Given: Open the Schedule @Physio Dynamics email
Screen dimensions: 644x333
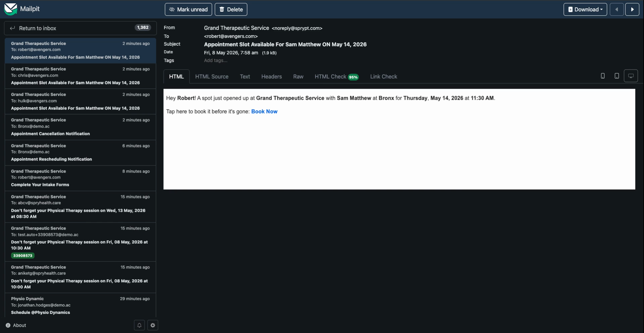Looking at the screenshot, I should 80,305.
